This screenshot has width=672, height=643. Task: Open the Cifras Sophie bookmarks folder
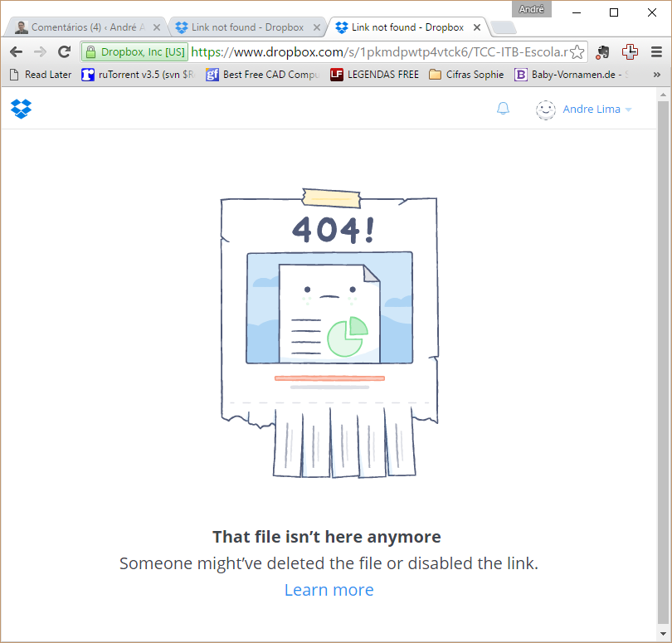466,75
